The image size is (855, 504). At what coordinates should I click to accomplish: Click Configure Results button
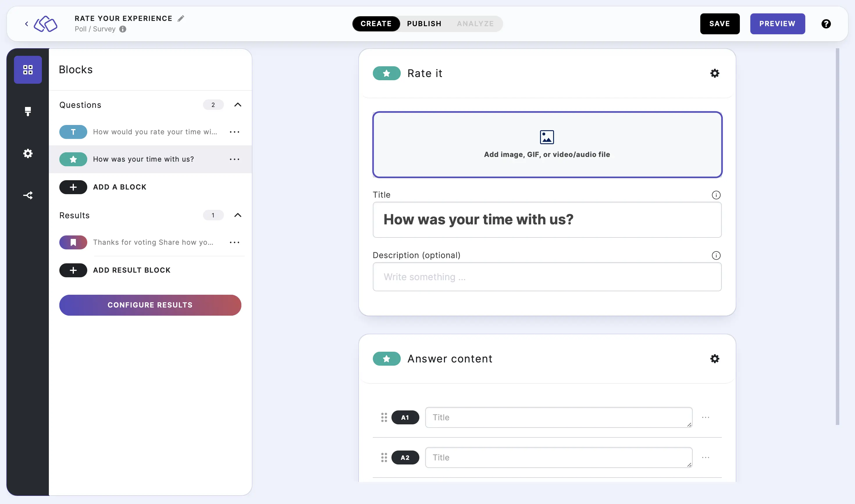pos(150,305)
